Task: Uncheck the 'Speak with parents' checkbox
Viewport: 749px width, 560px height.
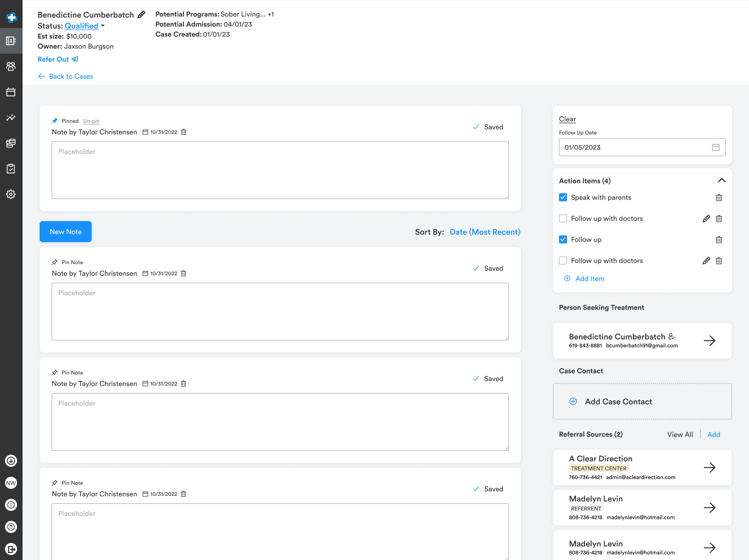Action: pos(563,198)
